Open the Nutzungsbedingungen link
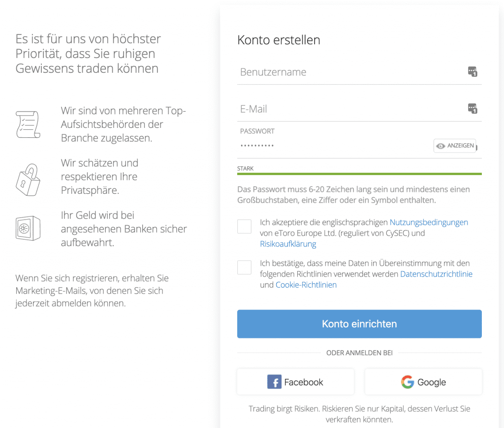Viewport: 504px width, 428px height. [429, 222]
